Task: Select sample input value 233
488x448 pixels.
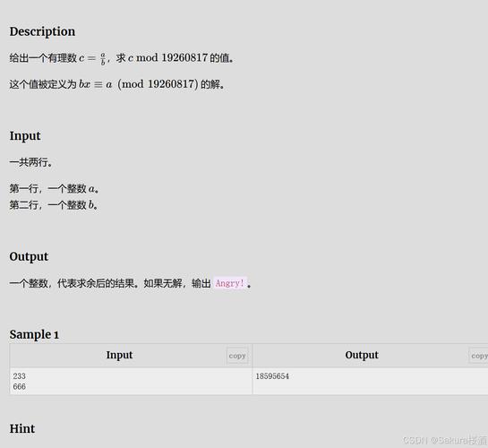Action: point(20,376)
